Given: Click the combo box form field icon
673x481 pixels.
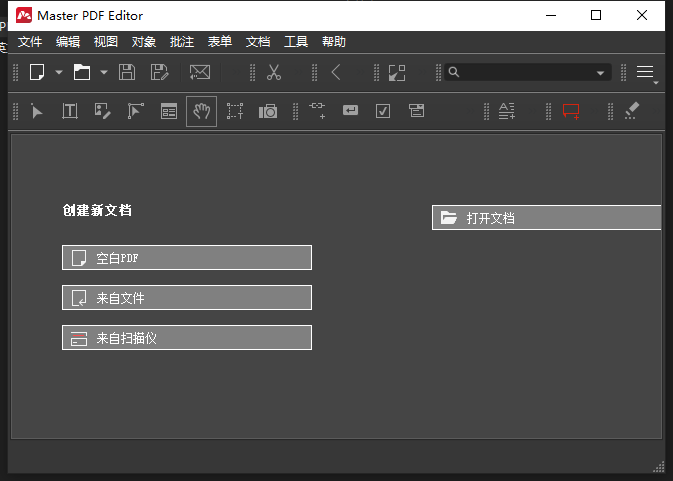Looking at the screenshot, I should [x=416, y=111].
